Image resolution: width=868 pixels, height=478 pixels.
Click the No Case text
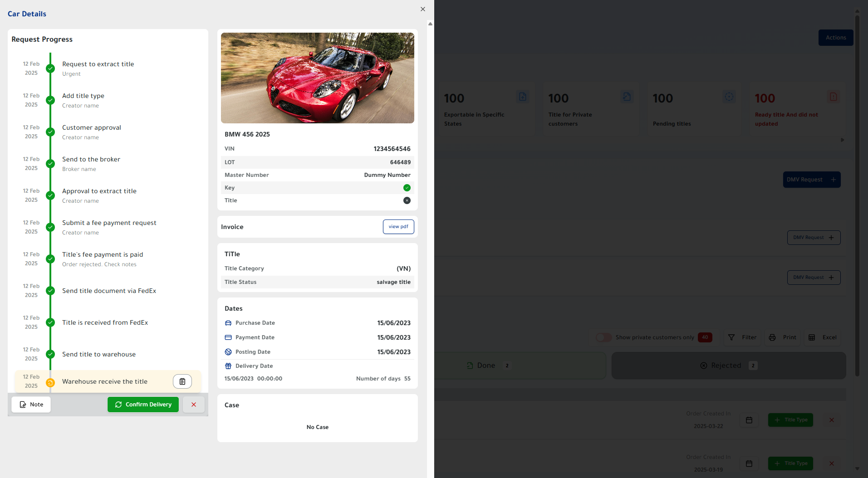pos(318,427)
